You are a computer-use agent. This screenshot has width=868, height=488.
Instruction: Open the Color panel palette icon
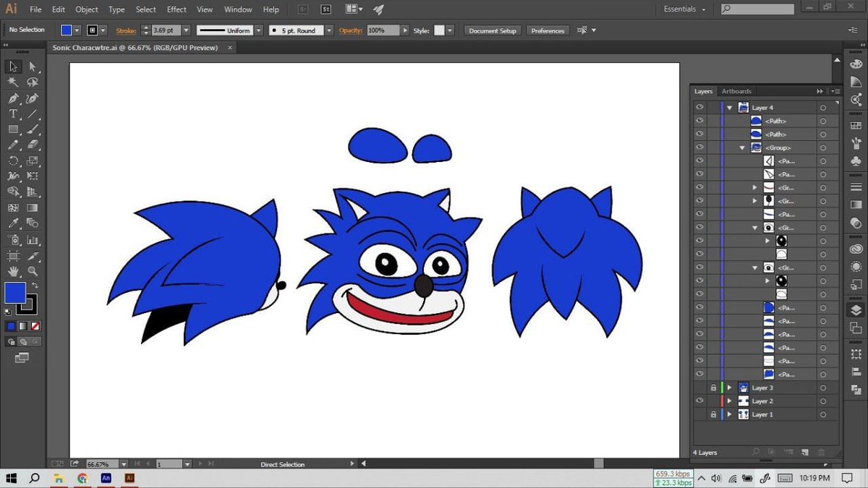856,64
